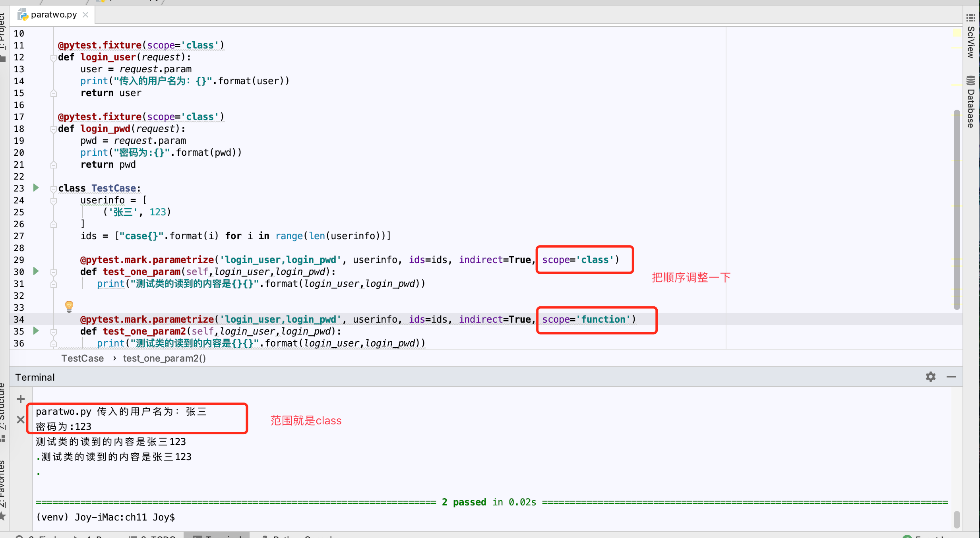Click the intention lightbulb on line 33
980x538 pixels.
point(68,306)
